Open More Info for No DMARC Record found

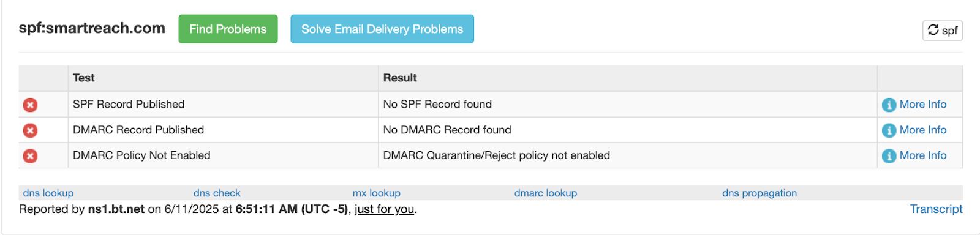[x=922, y=130]
